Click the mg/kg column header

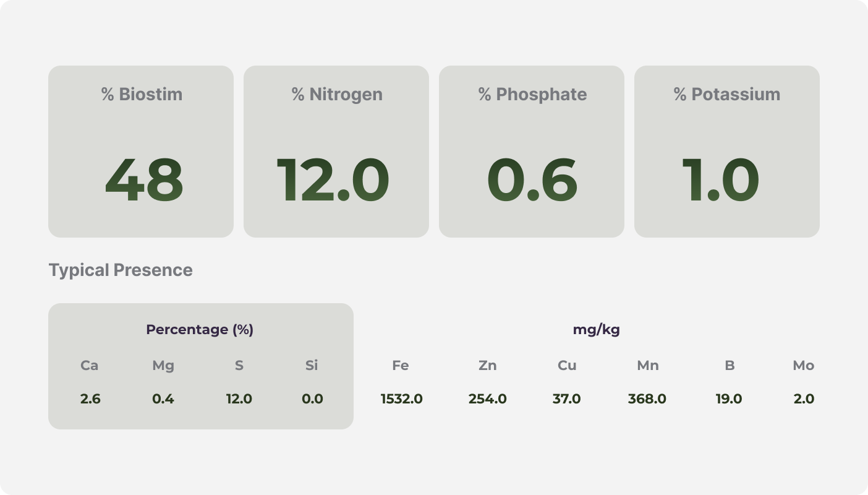[x=597, y=330]
